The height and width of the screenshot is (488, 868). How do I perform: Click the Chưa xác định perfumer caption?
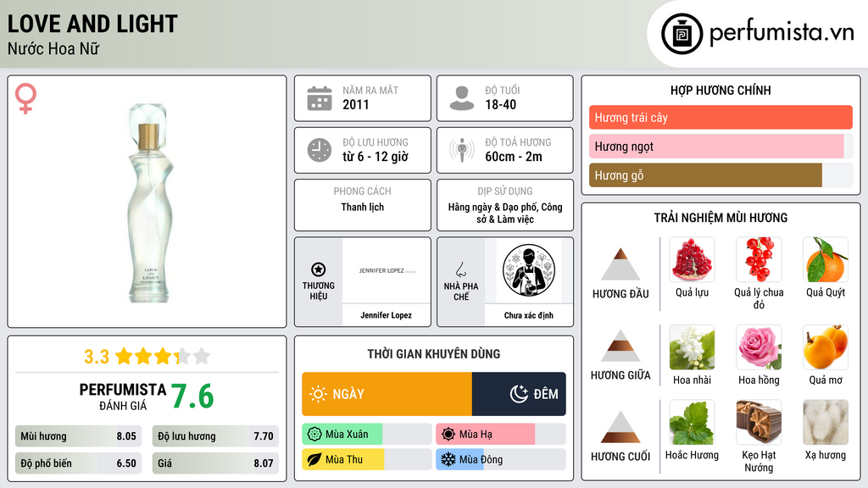[529, 315]
